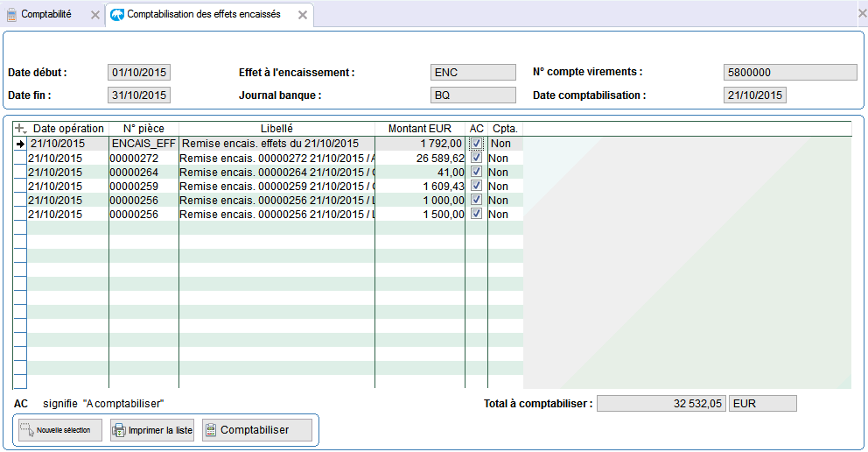
Task: Uncheck AC for ENCAIS_EFF row
Action: click(x=476, y=144)
